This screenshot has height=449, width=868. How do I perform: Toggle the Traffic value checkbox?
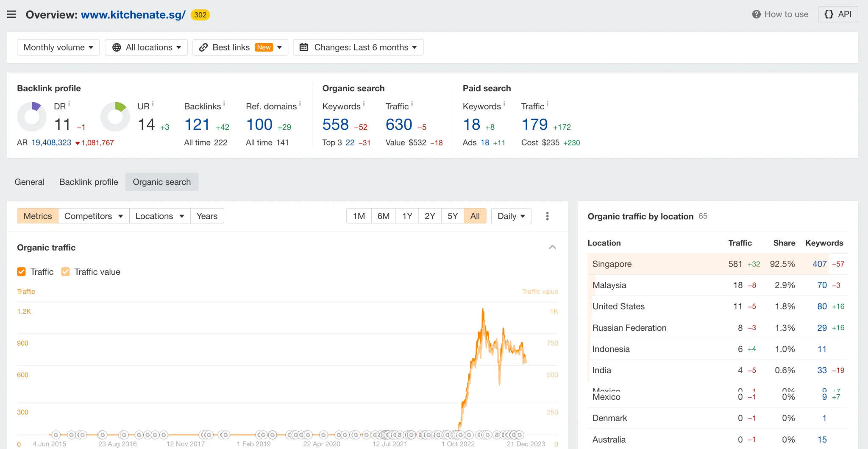[65, 272]
